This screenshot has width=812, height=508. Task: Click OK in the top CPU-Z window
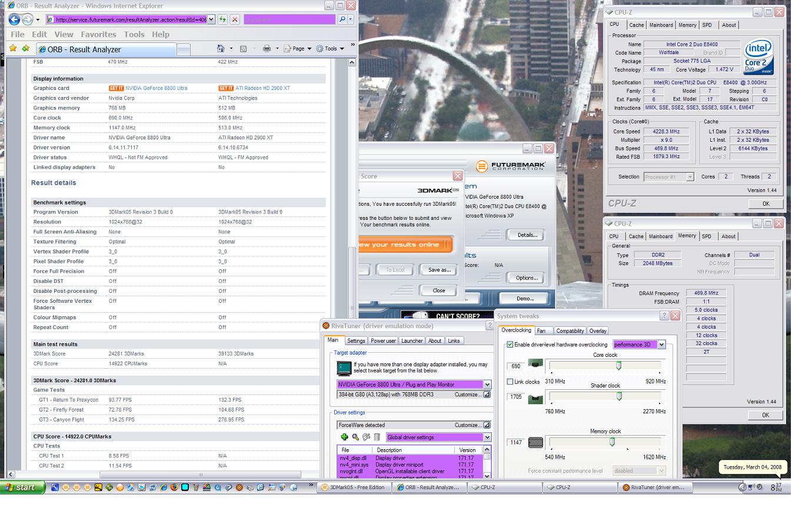pyautogui.click(x=766, y=203)
